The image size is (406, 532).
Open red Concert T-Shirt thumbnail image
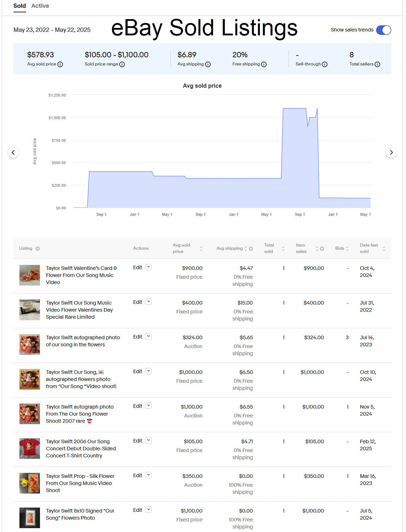point(29,449)
